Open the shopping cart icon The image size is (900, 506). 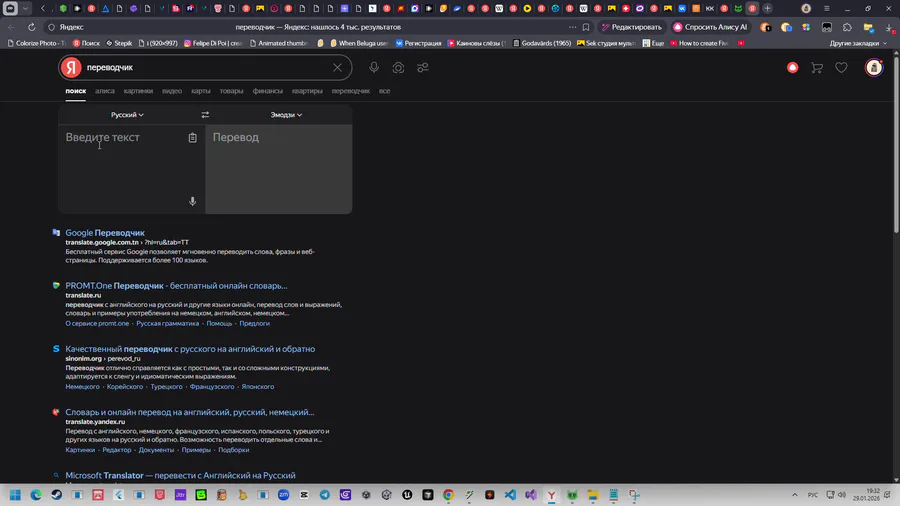point(817,68)
